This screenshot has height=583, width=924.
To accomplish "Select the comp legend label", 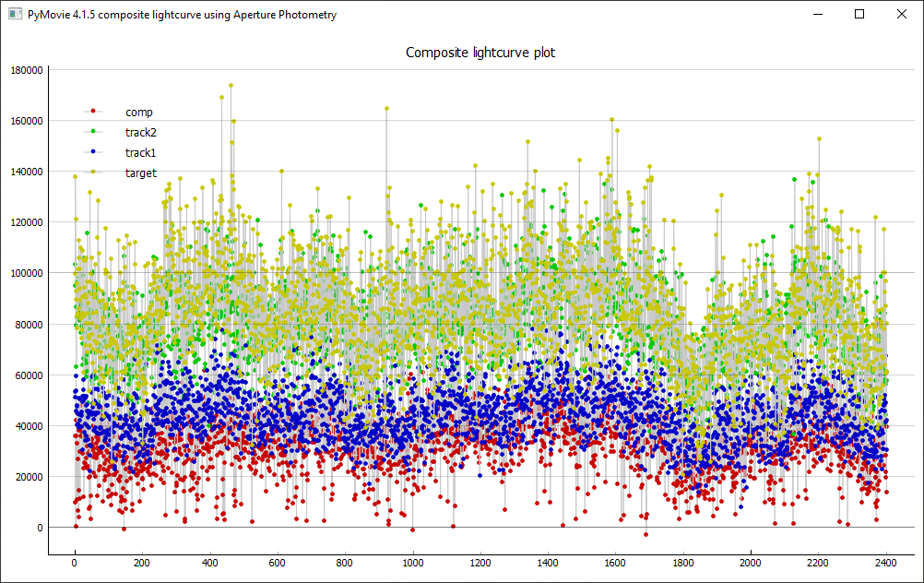I will (x=139, y=112).
